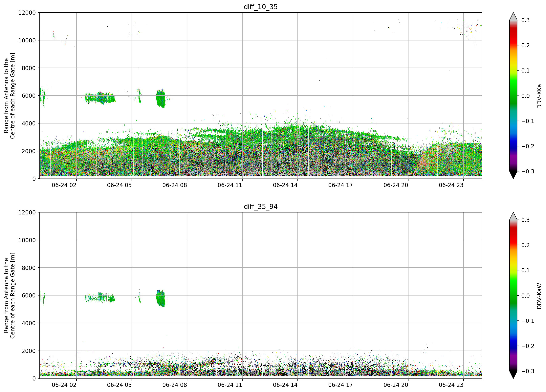Click '06-24 20' tick label under diff_35_94
546x392 pixels.
coord(396,385)
